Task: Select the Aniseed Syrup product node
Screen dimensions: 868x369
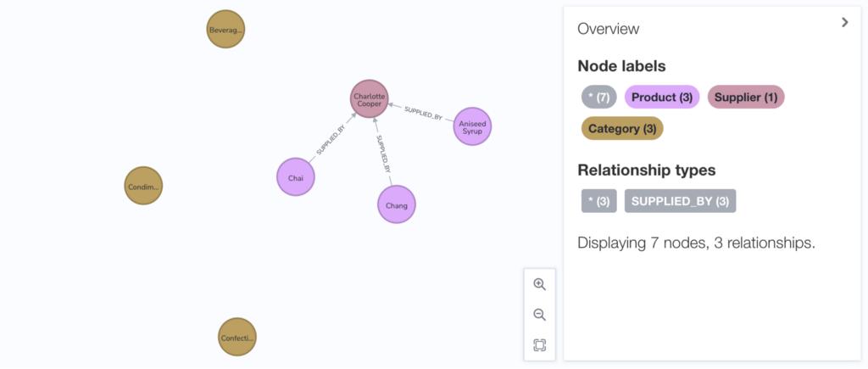Action: point(472,126)
